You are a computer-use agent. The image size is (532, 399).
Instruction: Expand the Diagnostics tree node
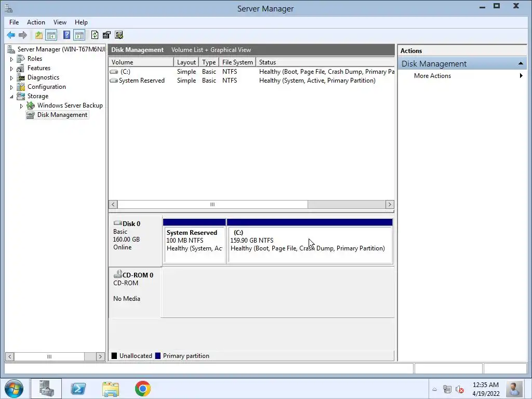(x=11, y=78)
